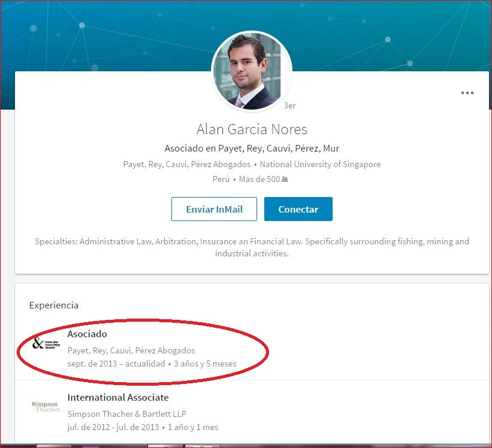Select 'Simpson Thacher & Bartlett LLP' company link
The image size is (492, 448).
(x=126, y=414)
